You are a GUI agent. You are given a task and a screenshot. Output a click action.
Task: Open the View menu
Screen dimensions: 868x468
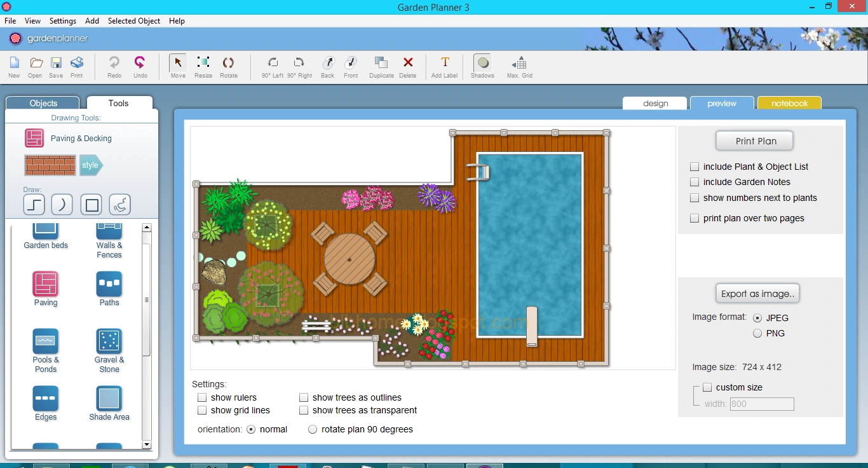click(32, 21)
